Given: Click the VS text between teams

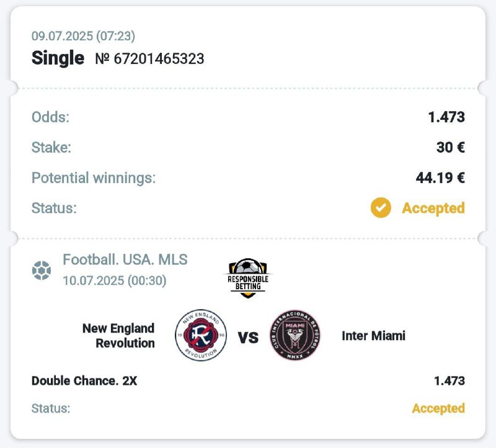Looking at the screenshot, I should point(248,338).
